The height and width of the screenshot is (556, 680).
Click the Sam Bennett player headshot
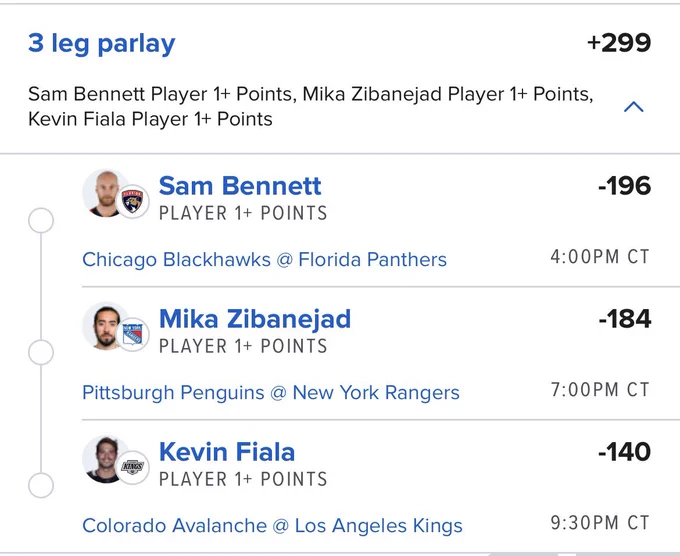point(104,193)
